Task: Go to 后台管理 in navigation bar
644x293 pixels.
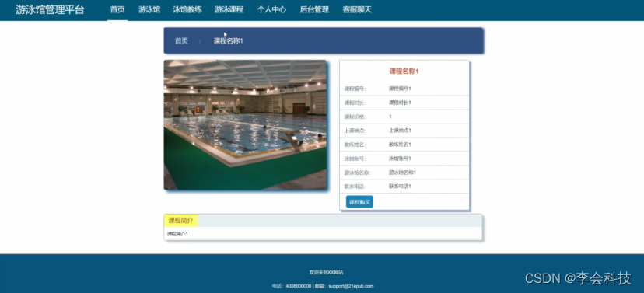Action: (314, 10)
